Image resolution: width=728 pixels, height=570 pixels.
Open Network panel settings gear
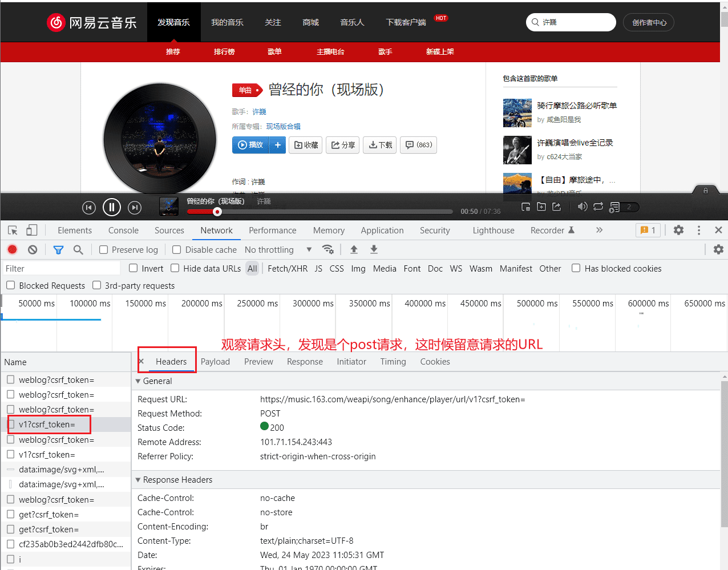(718, 249)
